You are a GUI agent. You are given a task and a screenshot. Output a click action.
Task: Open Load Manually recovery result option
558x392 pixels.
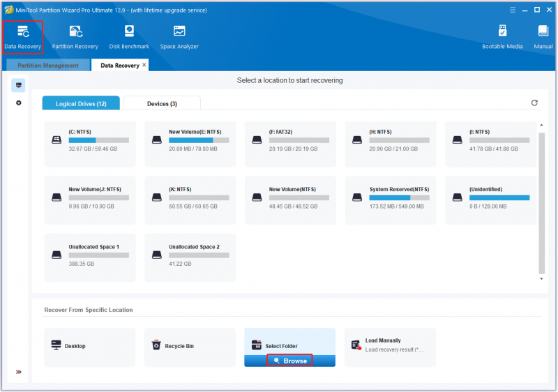coord(390,347)
